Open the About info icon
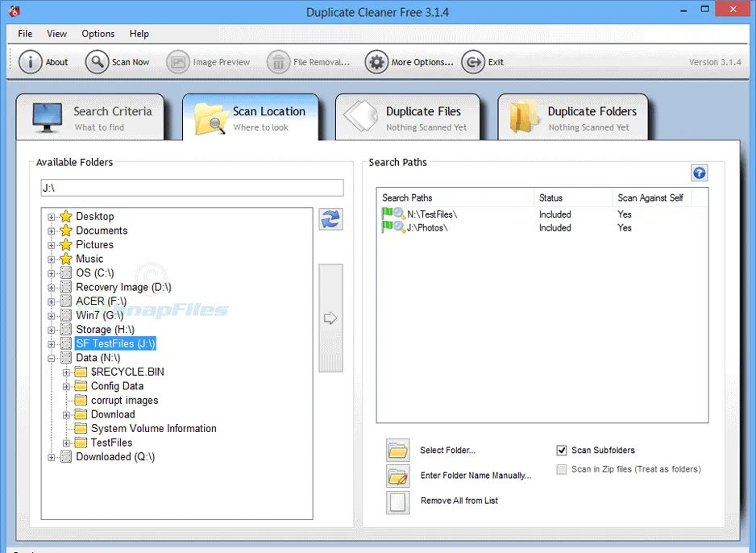756x553 pixels. [x=31, y=62]
